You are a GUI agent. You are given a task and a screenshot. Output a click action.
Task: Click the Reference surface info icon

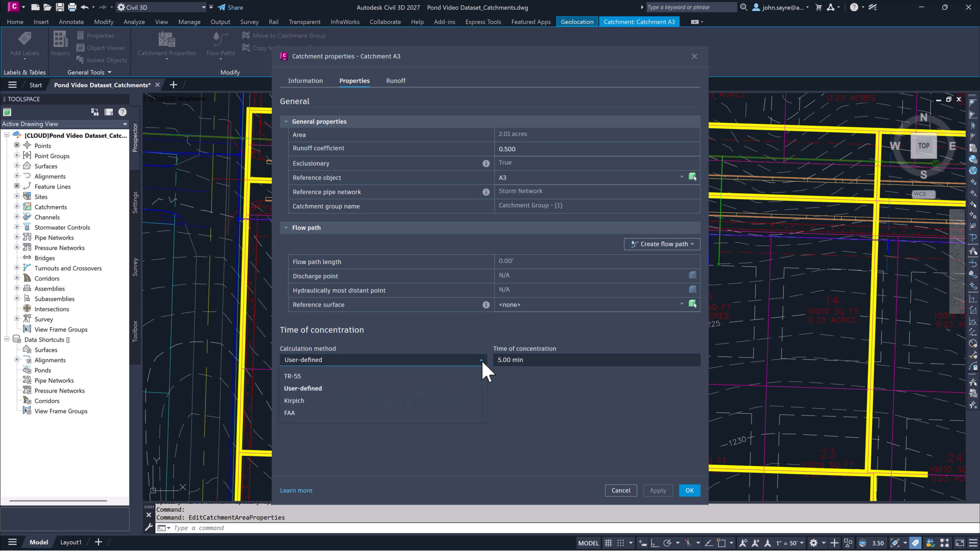(x=486, y=305)
